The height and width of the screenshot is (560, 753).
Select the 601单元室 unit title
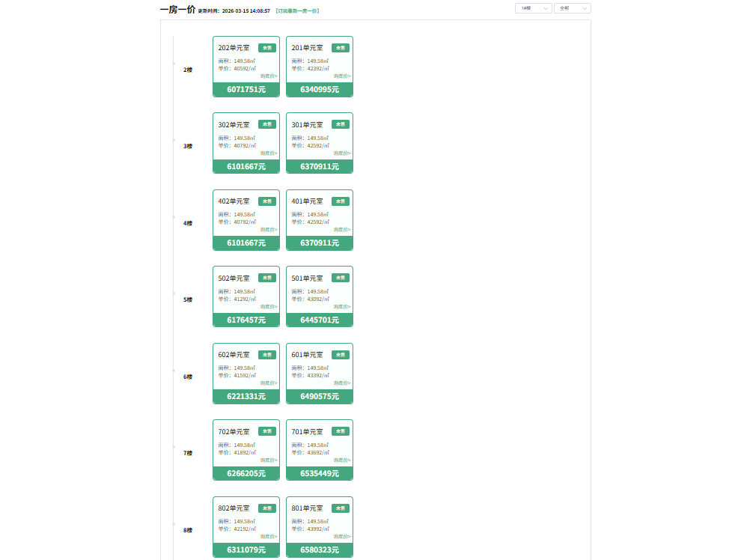coord(307,355)
